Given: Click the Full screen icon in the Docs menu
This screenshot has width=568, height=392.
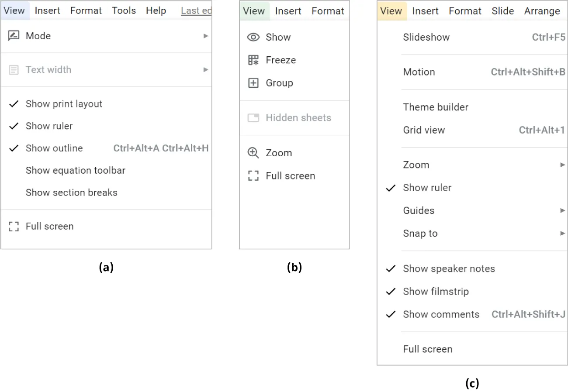Looking at the screenshot, I should tap(13, 226).
